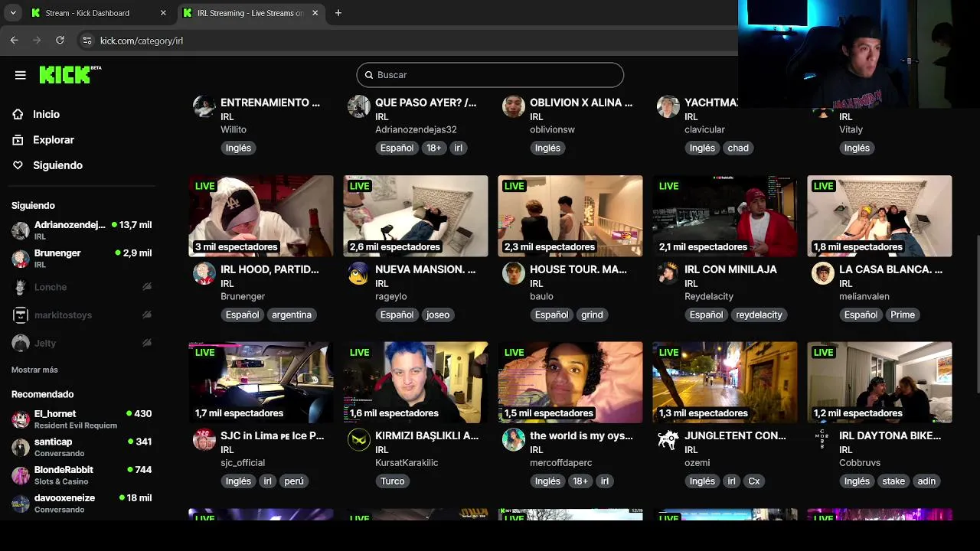
Task: Click the Kick logo
Action: point(70,74)
